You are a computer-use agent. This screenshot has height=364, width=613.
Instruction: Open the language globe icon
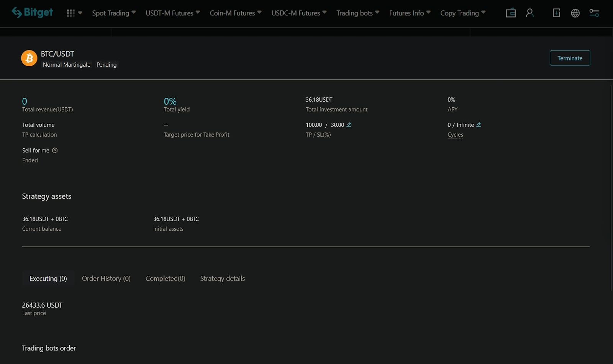point(575,13)
